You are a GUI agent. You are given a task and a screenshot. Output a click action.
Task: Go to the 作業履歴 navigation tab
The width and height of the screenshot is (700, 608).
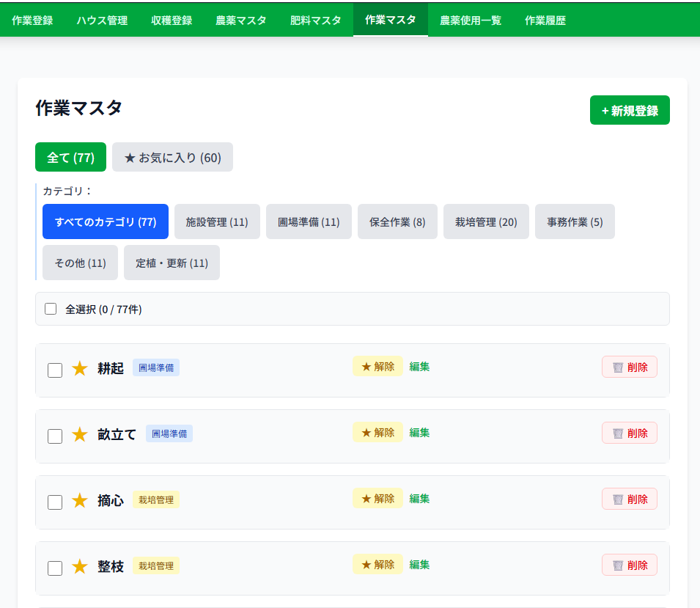[545, 21]
